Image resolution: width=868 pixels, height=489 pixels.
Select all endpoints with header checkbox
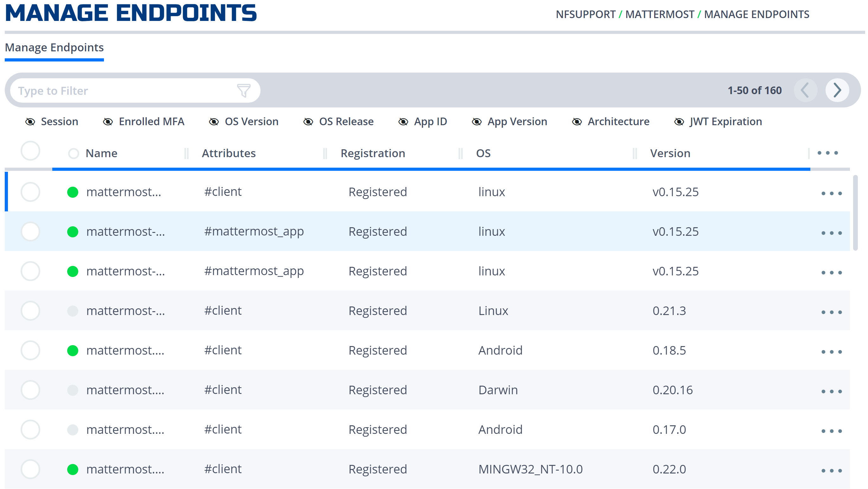click(30, 151)
